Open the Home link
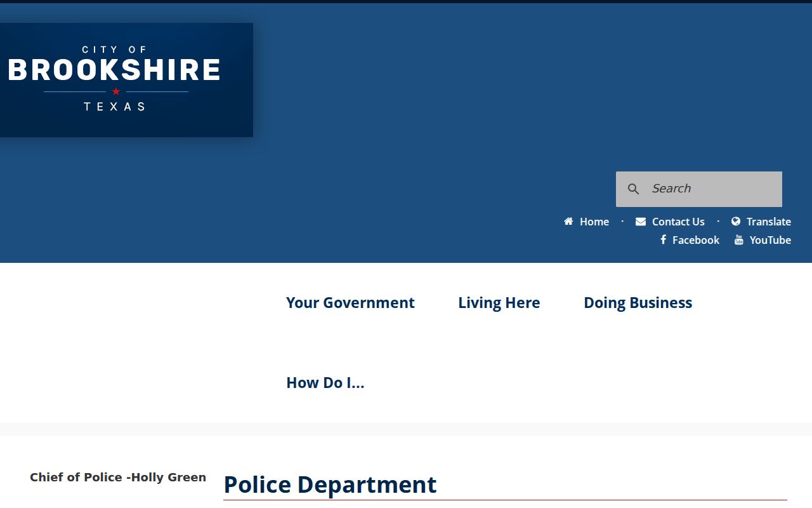 click(x=594, y=222)
